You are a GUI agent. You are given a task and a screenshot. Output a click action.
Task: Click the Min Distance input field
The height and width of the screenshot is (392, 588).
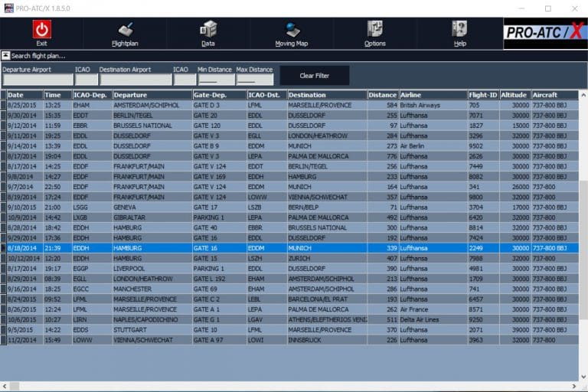tap(216, 80)
